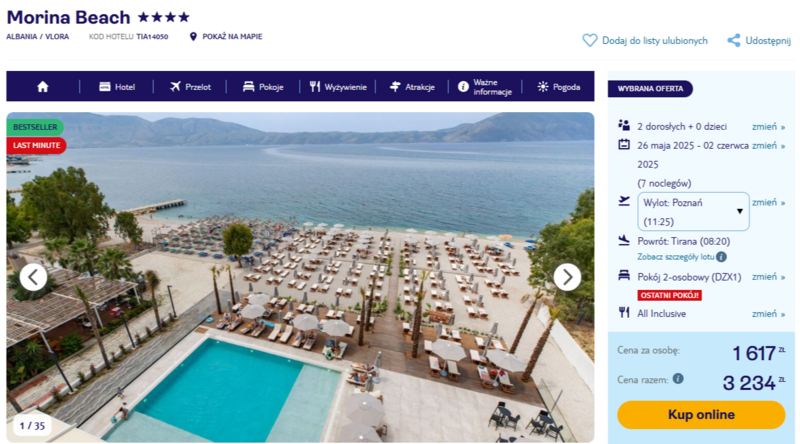Go to the Pogoda tab

[x=559, y=87]
